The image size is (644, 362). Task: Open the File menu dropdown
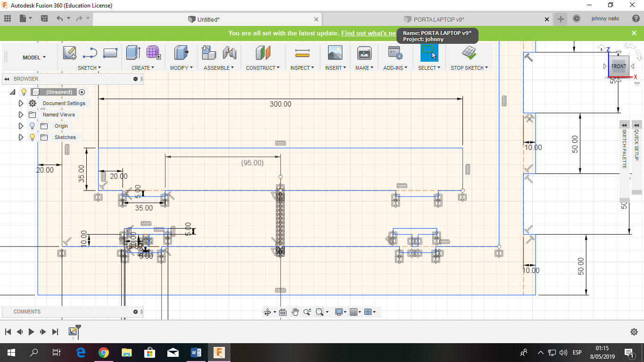pos(25,19)
